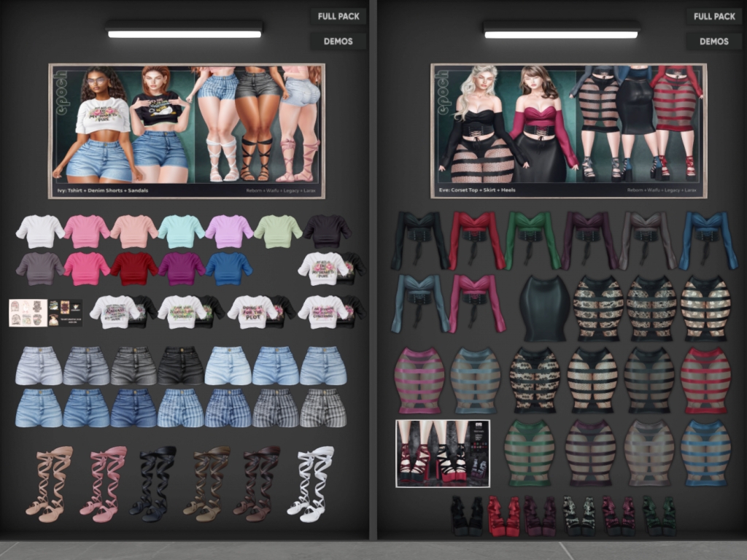
Task: Pick the white lace-up sandals
Action: click(311, 483)
